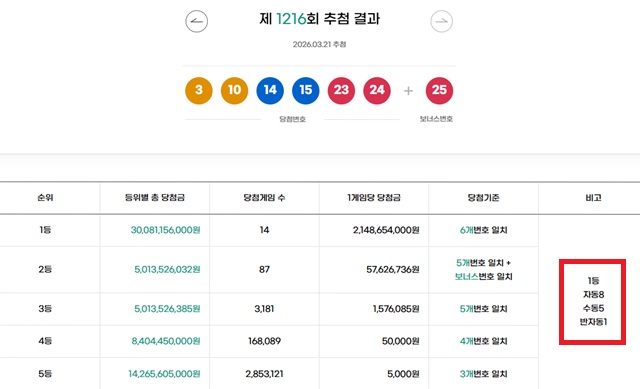Click the red number 24 ball
The image size is (640, 389).
pyautogui.click(x=377, y=91)
